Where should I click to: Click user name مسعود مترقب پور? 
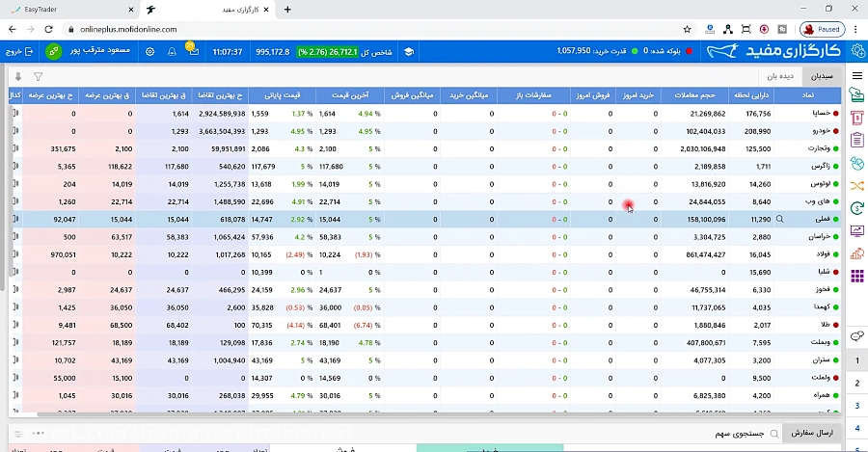[x=100, y=50]
